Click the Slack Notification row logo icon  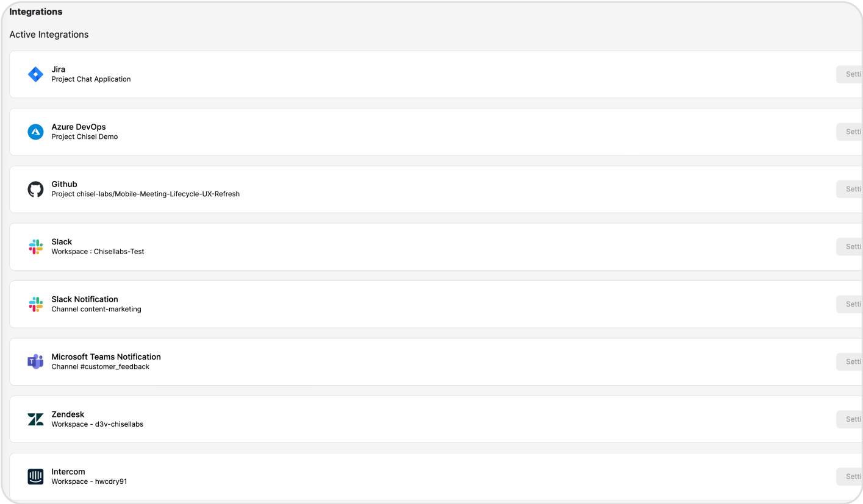click(36, 304)
